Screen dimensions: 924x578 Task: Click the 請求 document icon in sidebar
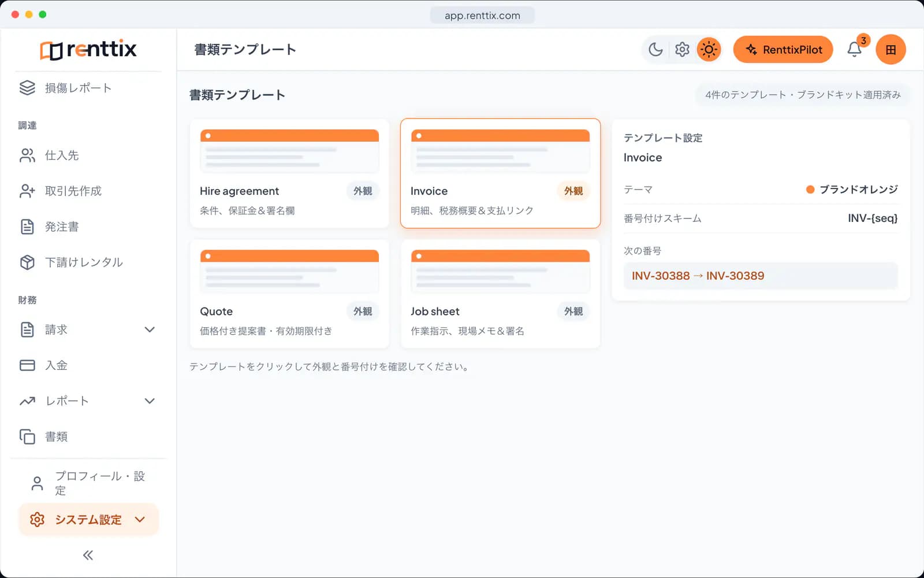pyautogui.click(x=27, y=329)
